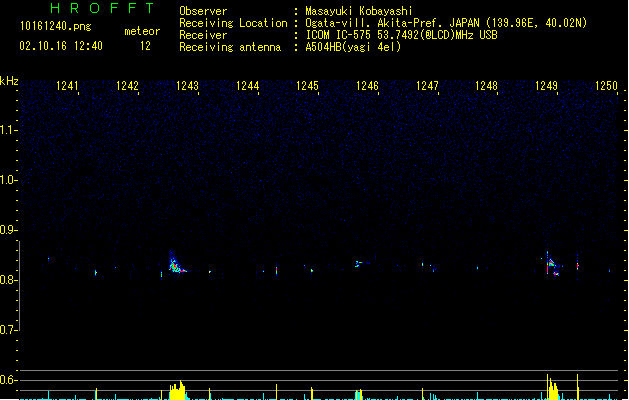Click the kHz axis unit label
629x400 pixels.
point(9,81)
